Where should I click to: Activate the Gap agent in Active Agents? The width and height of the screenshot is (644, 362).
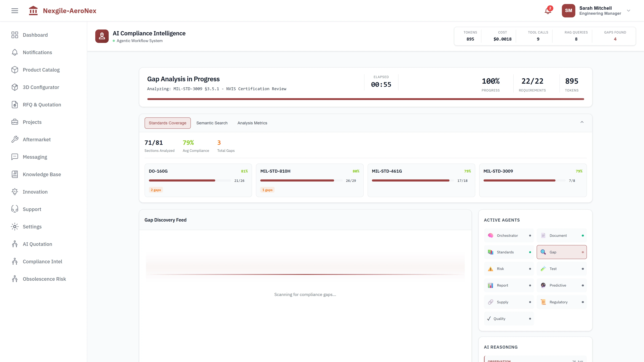(561, 252)
